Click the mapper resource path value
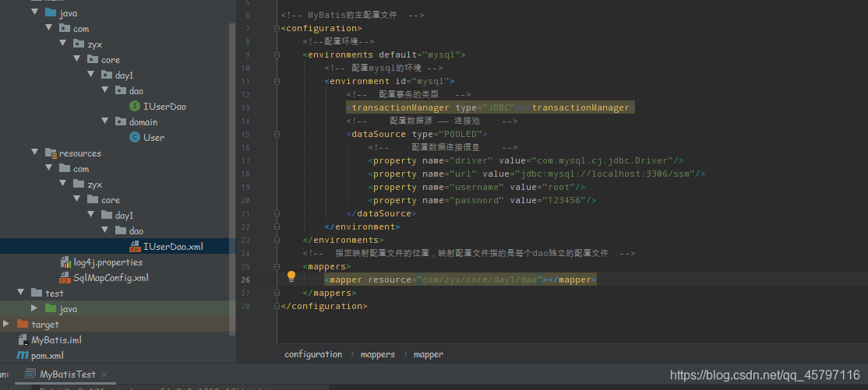The width and height of the screenshot is (868, 390). pyautogui.click(x=480, y=280)
